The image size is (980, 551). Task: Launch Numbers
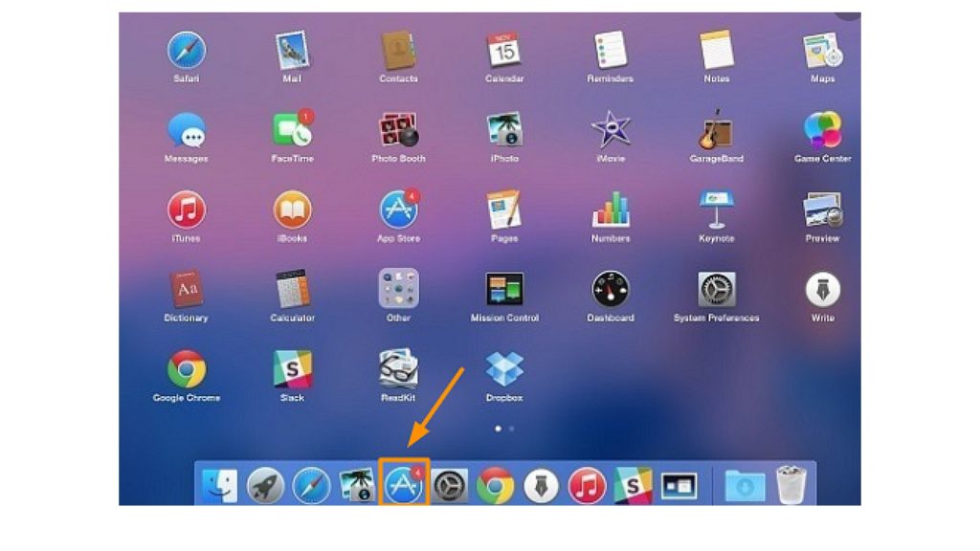(x=610, y=212)
